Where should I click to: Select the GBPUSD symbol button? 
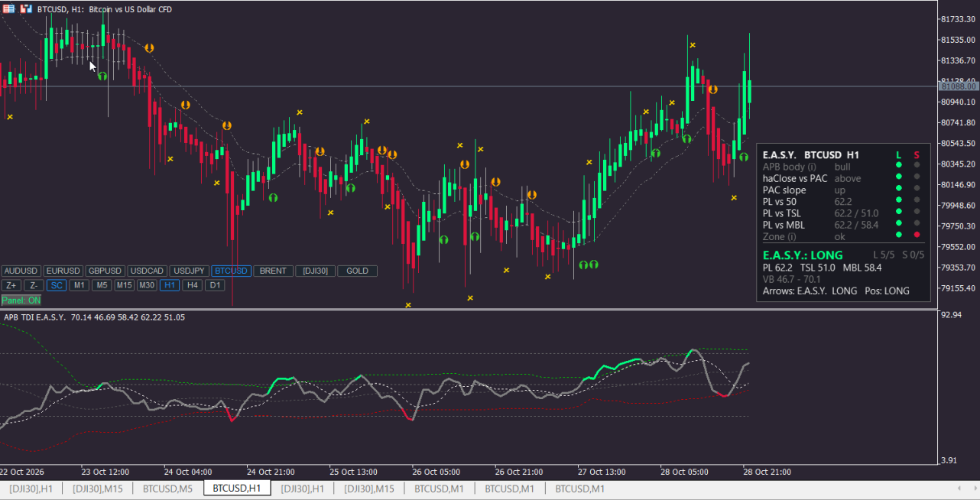(105, 271)
